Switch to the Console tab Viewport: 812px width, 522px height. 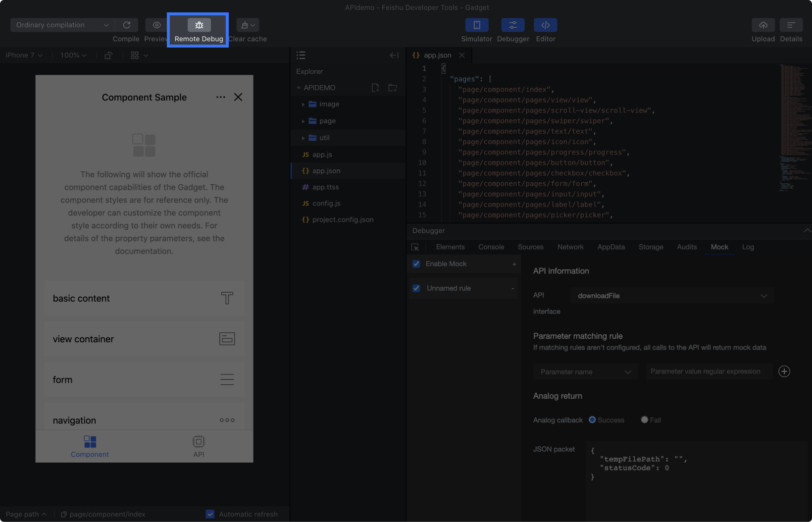[x=491, y=247]
